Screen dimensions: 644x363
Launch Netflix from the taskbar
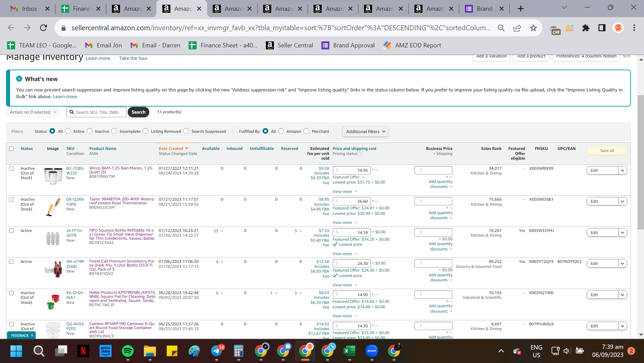coord(83,351)
